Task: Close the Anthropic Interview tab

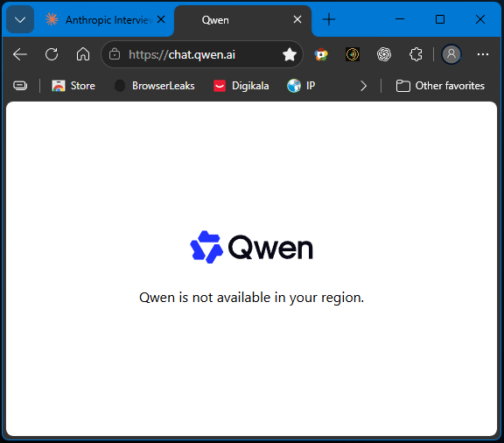Action: point(161,19)
